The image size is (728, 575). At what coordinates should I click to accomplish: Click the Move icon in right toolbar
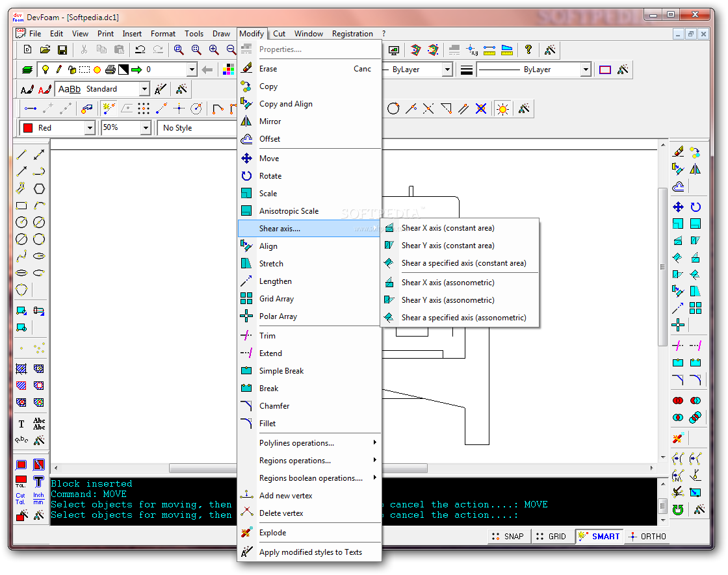pyautogui.click(x=678, y=207)
